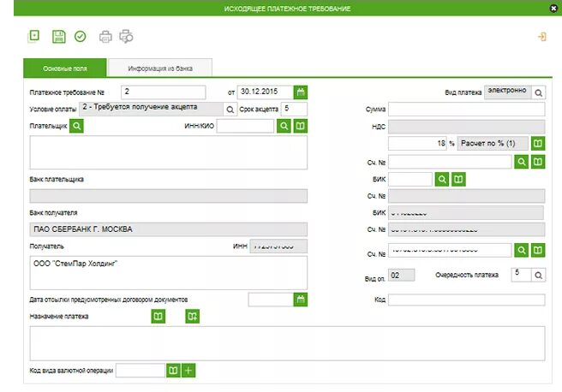Click the orange exit arrow icon
This screenshot has height=392, width=562.
pos(542,37)
